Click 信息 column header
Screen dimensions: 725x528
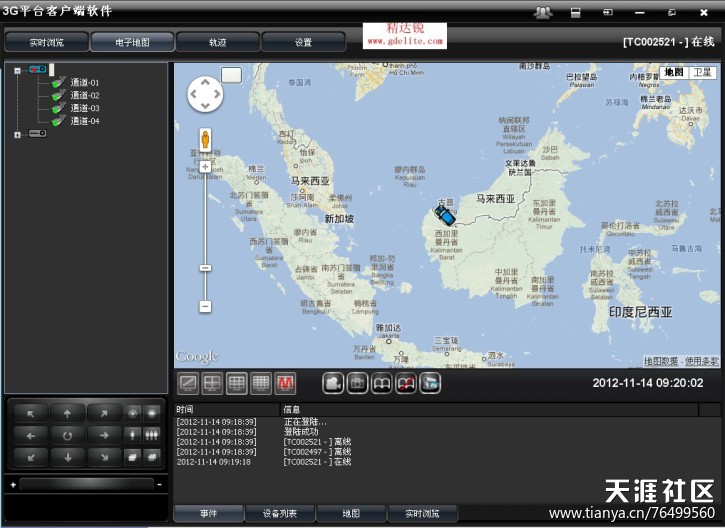pos(490,410)
